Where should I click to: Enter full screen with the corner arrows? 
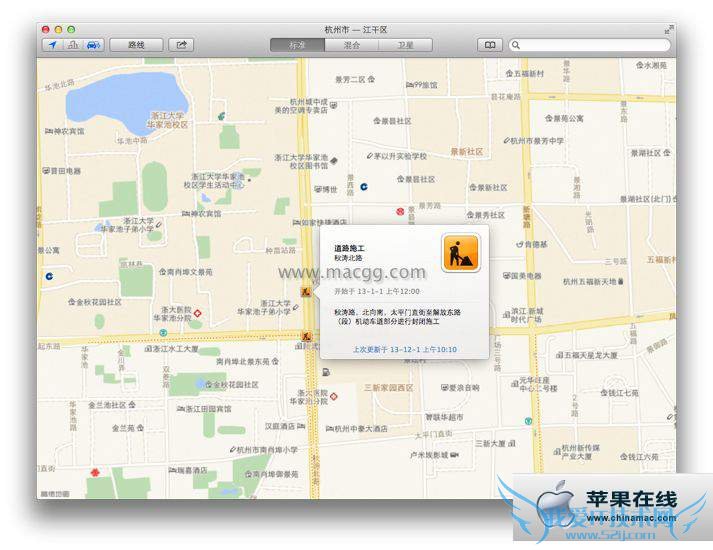(668, 30)
